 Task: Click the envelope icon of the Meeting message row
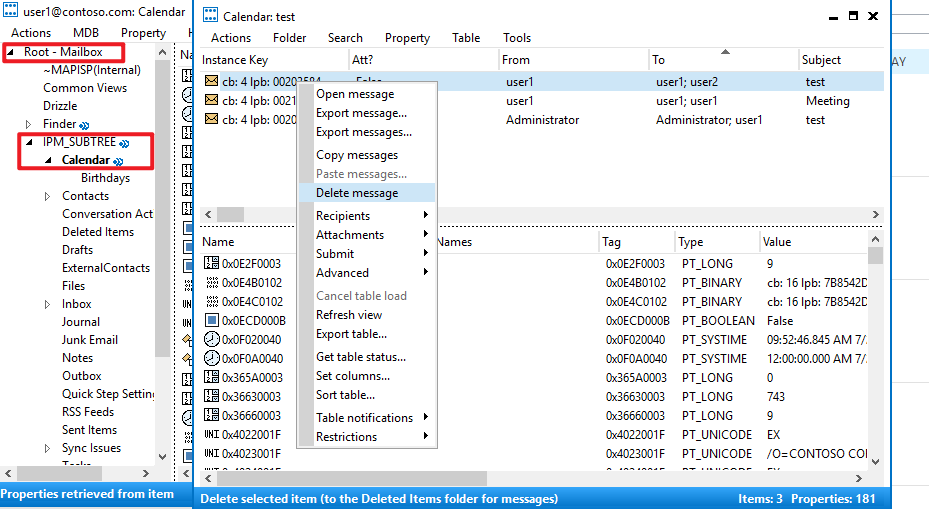211,100
